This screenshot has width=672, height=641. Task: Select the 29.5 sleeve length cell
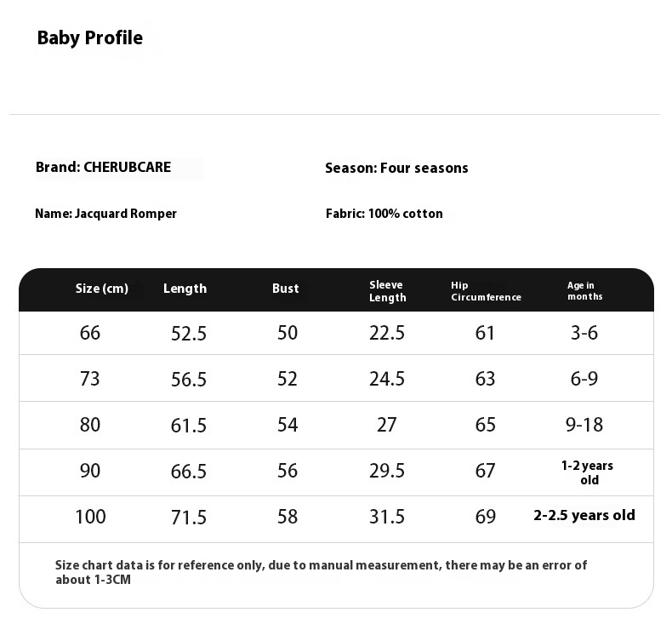point(387,471)
